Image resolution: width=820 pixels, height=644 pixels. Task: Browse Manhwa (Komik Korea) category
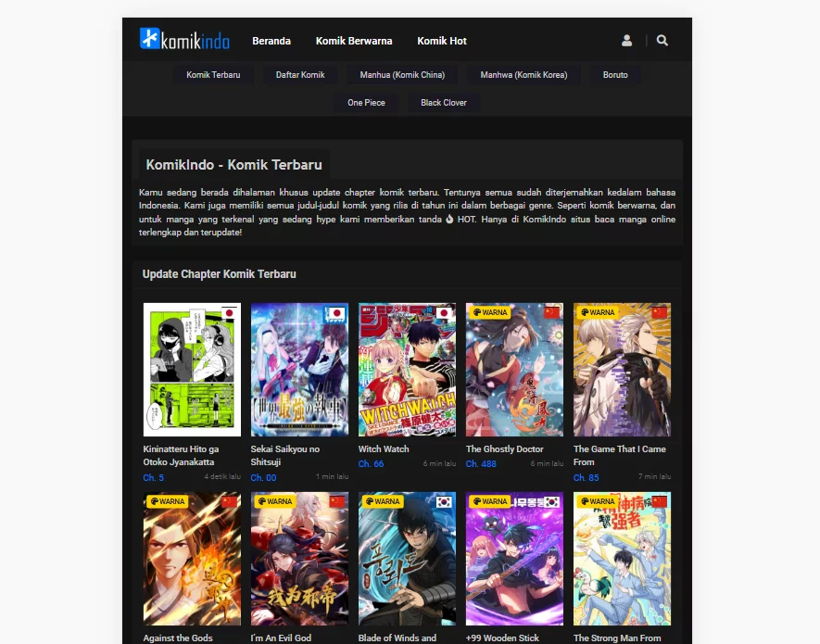tap(524, 75)
